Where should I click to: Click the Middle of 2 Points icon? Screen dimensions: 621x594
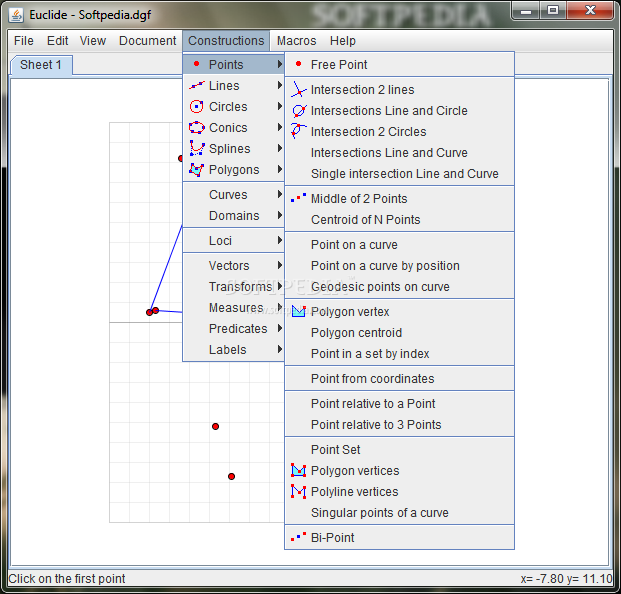pyautogui.click(x=299, y=198)
